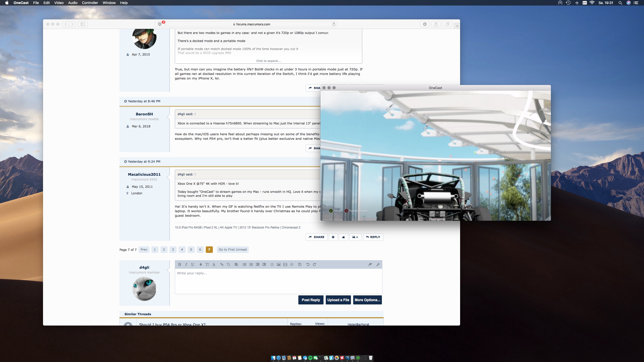This screenshot has width=644, height=362.
Task: Insert an unordered bullet list
Action: pyautogui.click(x=244, y=264)
